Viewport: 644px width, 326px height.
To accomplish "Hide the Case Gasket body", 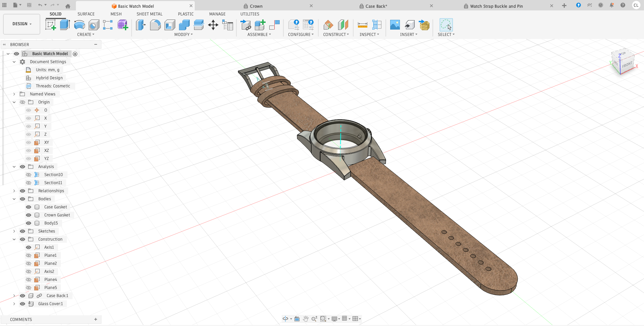I will [29, 207].
